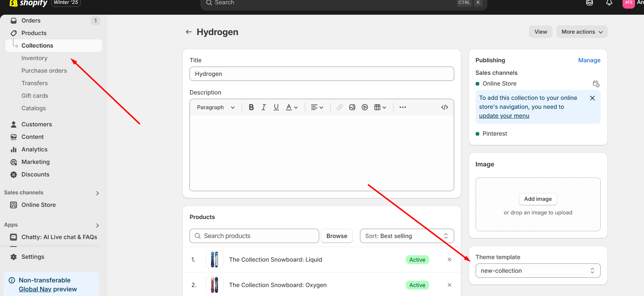Open Orders in the sidebar
The height and width of the screenshot is (296, 644).
click(x=54, y=20)
